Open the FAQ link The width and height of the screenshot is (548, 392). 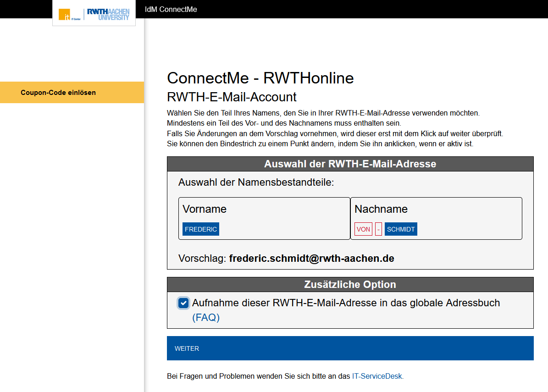pyautogui.click(x=205, y=317)
